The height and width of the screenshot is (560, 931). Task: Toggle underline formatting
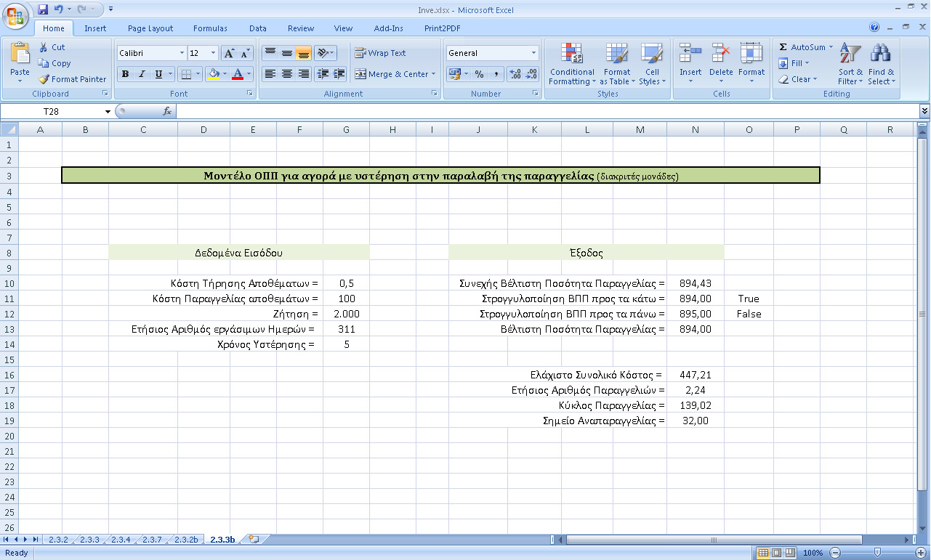pos(158,74)
